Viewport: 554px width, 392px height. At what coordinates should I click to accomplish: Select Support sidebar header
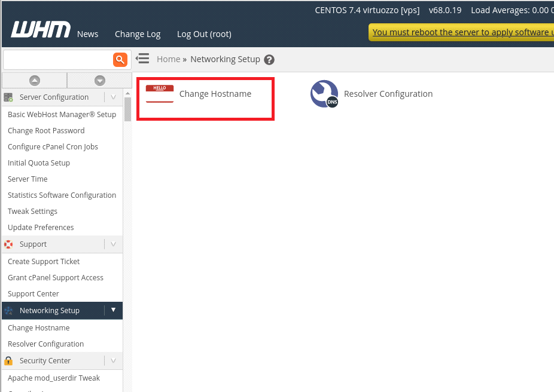click(x=34, y=244)
